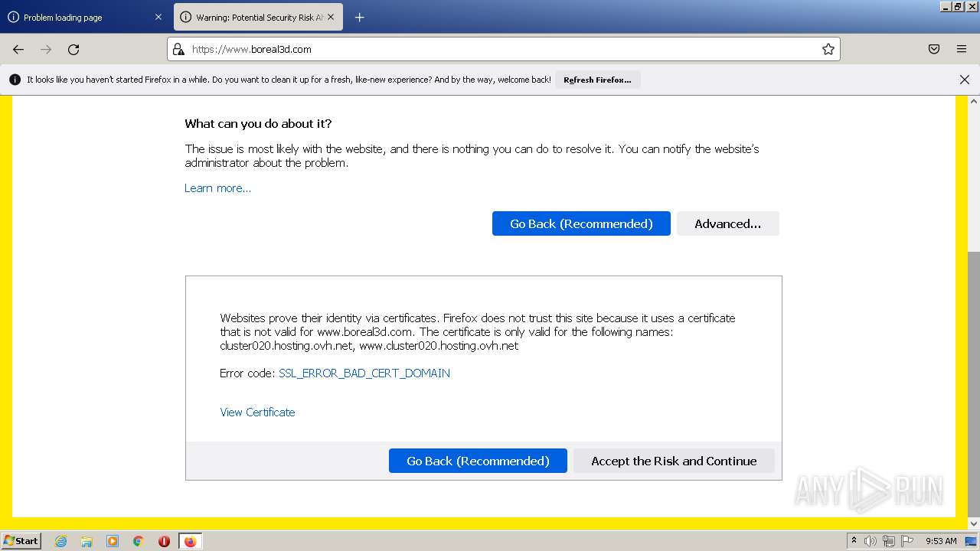This screenshot has height=551, width=980.
Task: Click the page vertical scrollbar thumb
Action: coord(974,383)
